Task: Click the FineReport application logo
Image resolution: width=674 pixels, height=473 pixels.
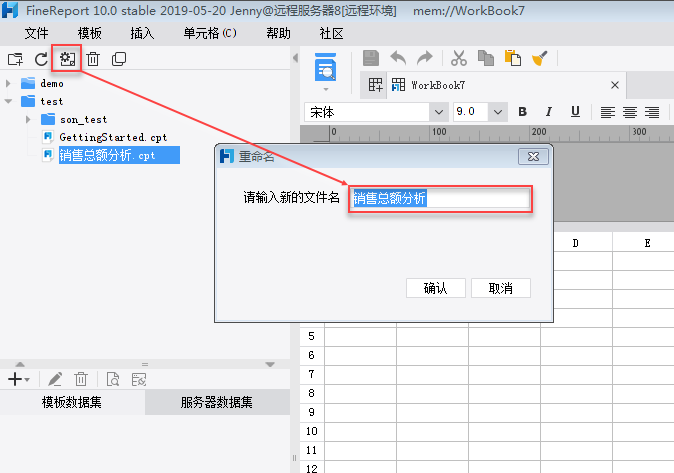Action: (x=9, y=10)
